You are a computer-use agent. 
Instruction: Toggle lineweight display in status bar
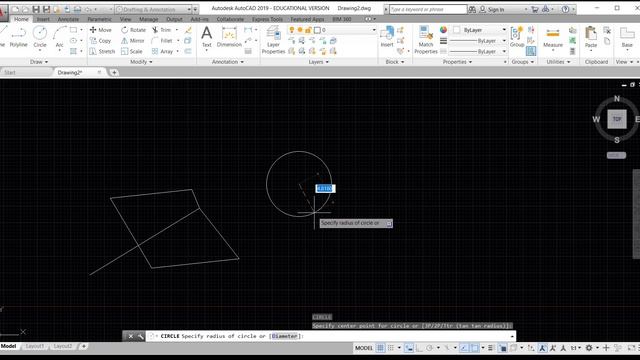(491, 348)
